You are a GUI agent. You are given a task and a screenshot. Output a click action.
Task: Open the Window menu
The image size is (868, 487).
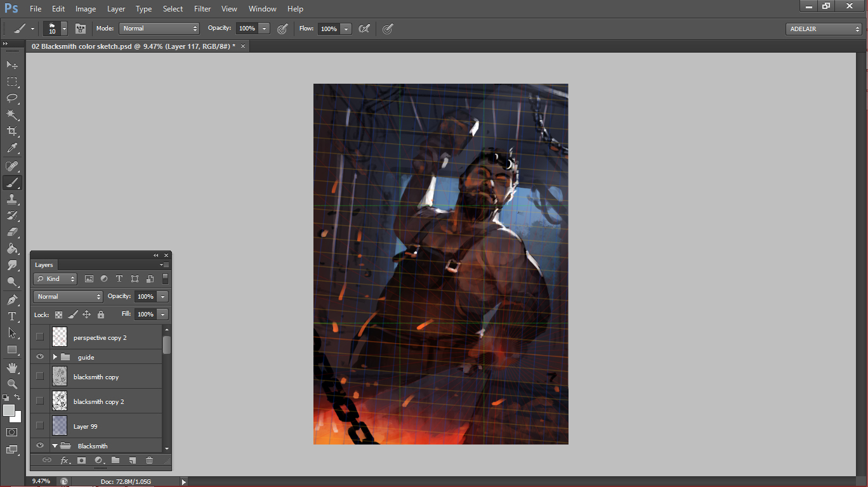pos(262,9)
